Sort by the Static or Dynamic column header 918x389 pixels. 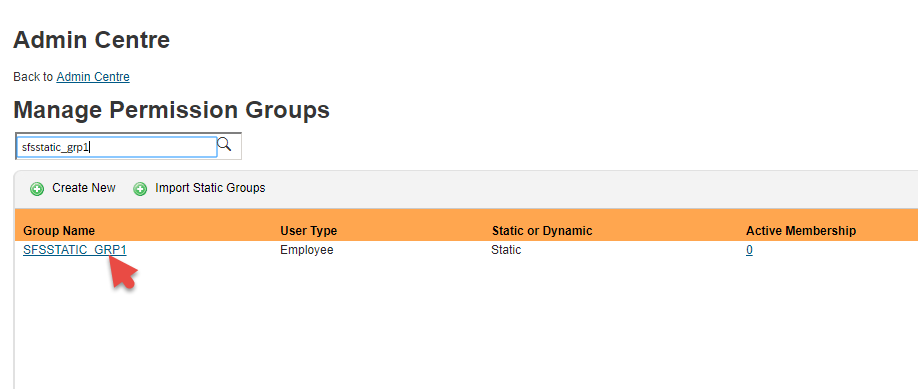pos(542,231)
